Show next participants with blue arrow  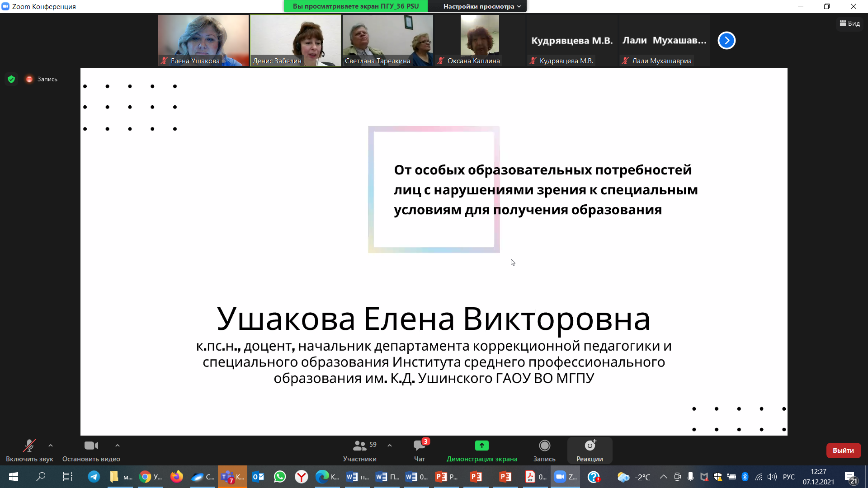click(726, 41)
